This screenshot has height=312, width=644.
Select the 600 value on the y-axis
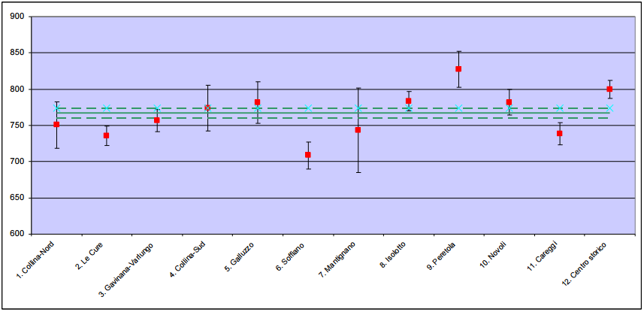click(x=16, y=234)
